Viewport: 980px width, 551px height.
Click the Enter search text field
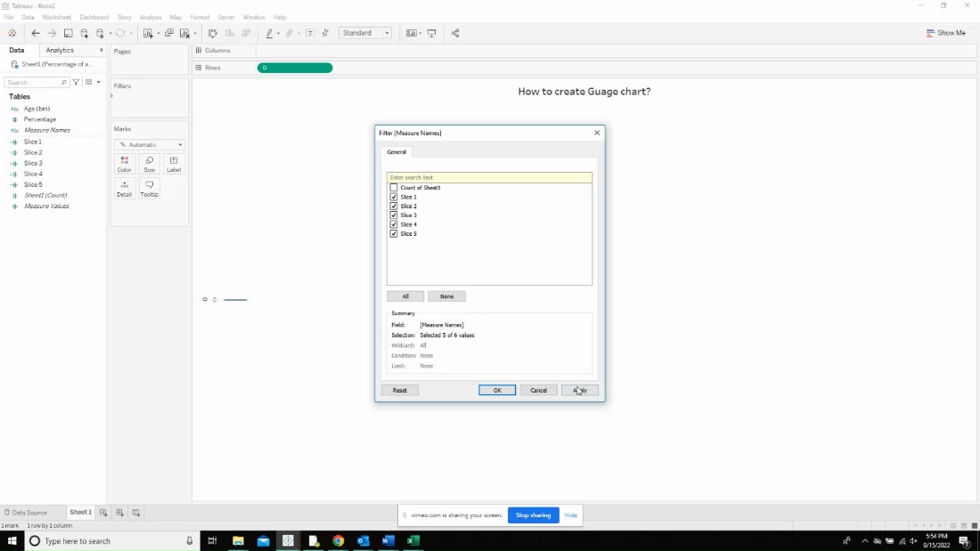[489, 177]
